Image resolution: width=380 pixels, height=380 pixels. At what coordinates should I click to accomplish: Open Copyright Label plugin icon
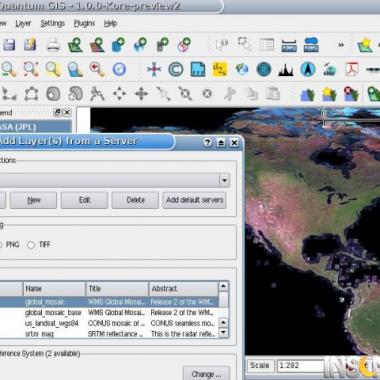coord(176,69)
